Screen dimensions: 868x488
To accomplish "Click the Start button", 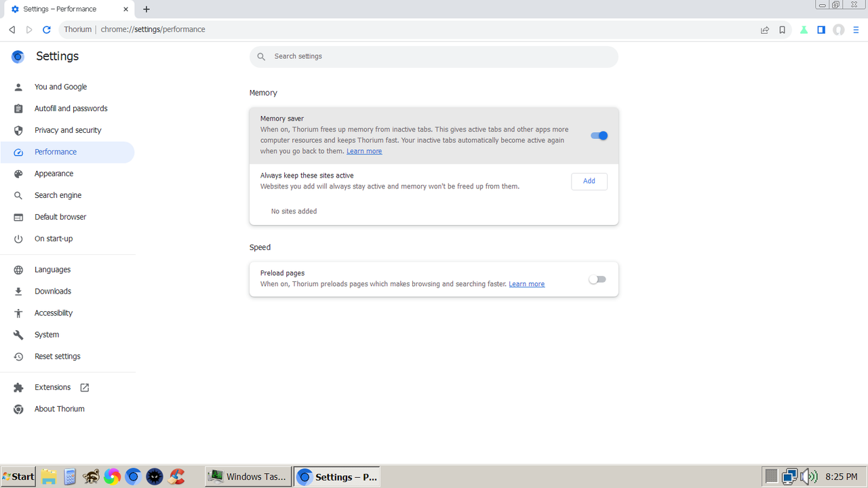I will pos(18,476).
